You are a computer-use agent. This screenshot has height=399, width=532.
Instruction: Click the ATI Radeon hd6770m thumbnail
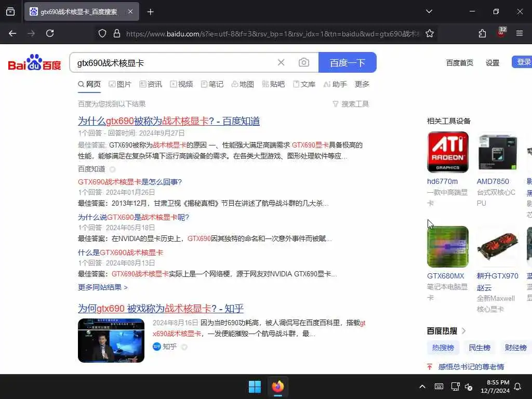point(447,152)
